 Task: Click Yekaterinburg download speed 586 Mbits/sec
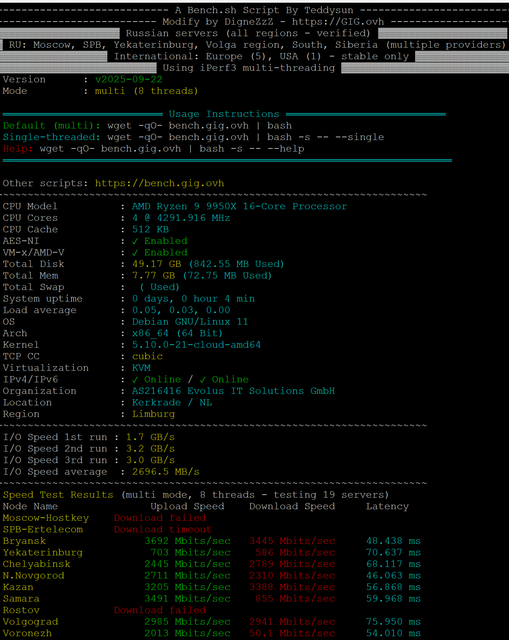(x=295, y=552)
